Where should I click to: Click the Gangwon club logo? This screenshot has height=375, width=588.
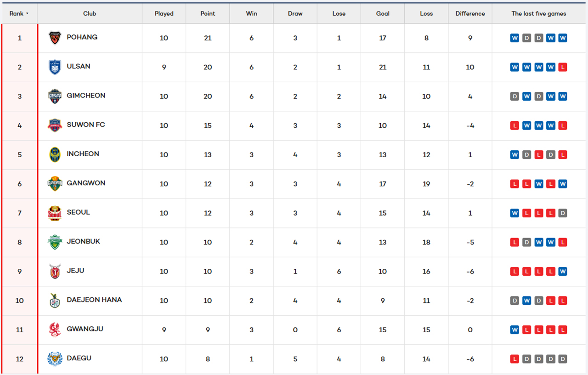tap(55, 183)
